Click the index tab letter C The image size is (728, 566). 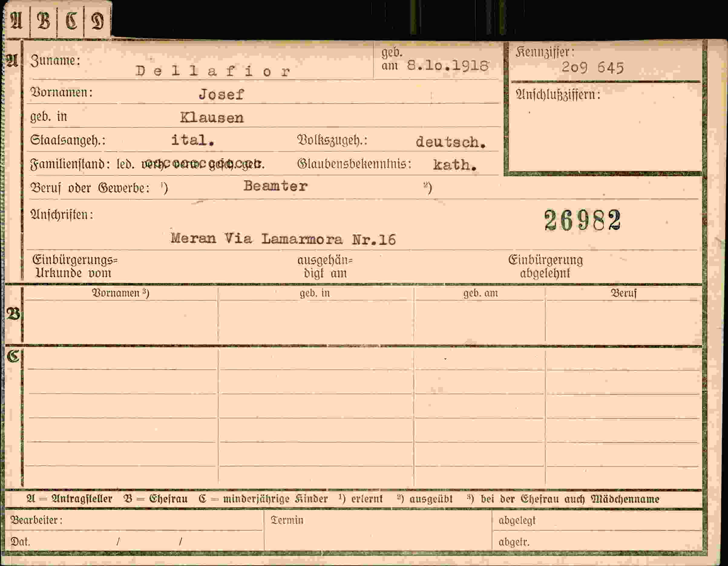point(71,21)
